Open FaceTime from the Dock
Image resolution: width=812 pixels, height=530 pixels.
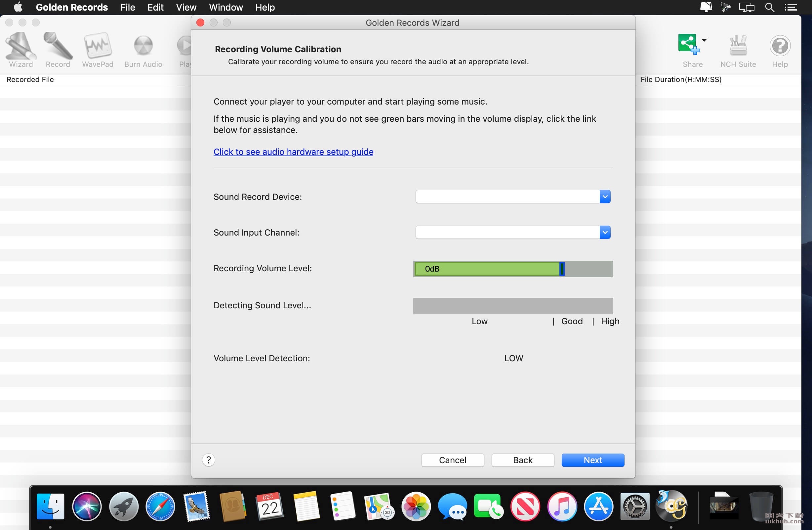click(489, 506)
